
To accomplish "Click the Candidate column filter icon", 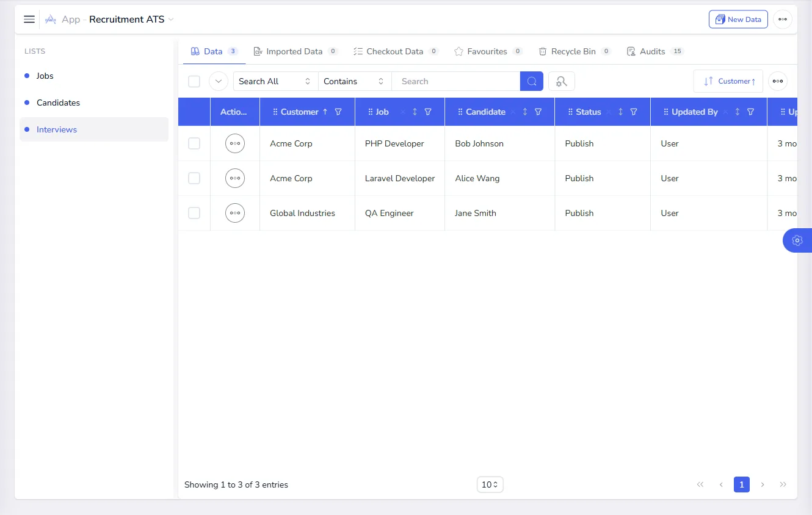I will [x=538, y=112].
